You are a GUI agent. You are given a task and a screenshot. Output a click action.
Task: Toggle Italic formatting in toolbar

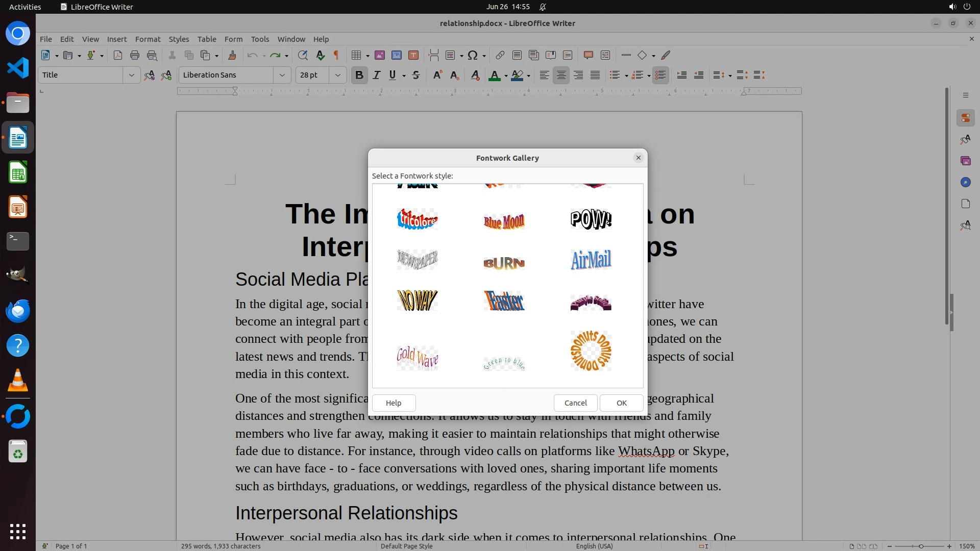pos(376,75)
